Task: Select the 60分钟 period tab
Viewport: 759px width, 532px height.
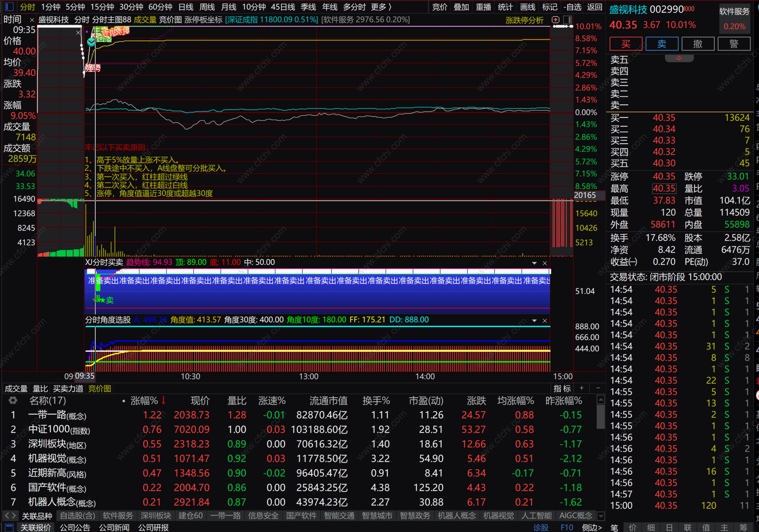Action: click(160, 7)
